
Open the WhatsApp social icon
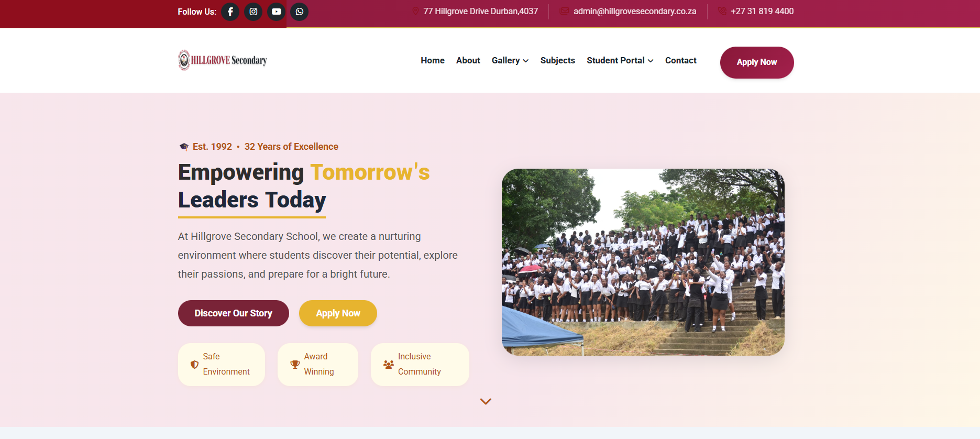click(299, 12)
